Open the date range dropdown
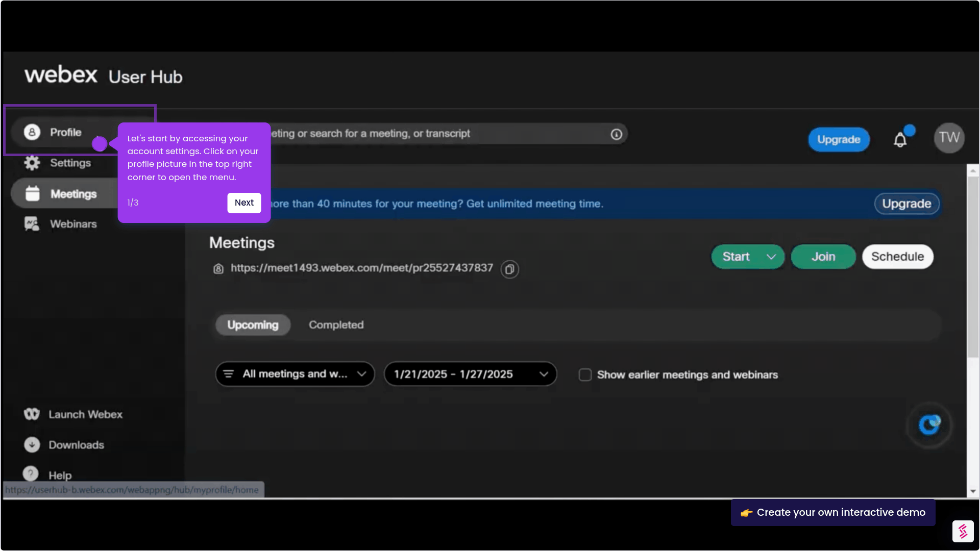 click(470, 374)
